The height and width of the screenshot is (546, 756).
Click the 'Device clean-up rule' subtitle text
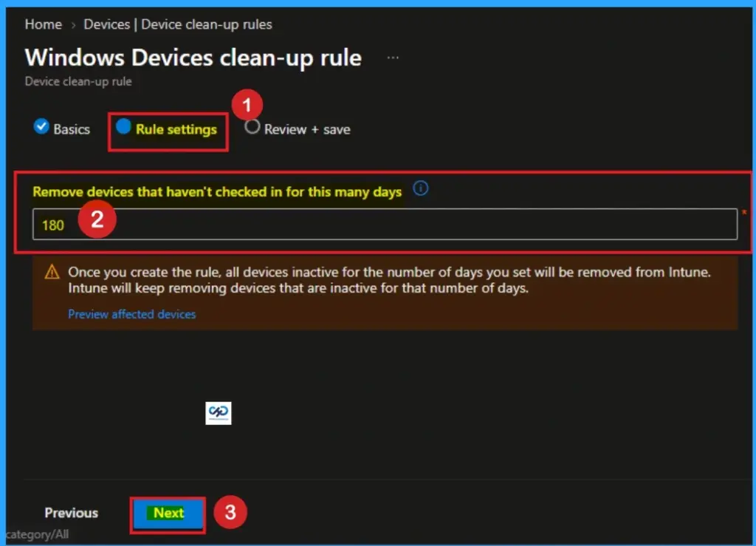[78, 81]
